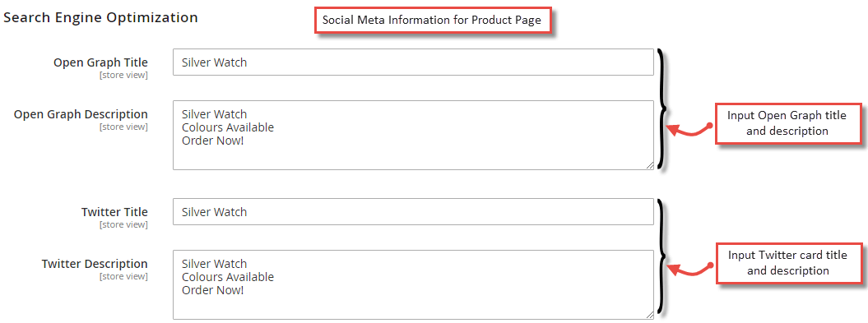
Task: Click the red arrow pointing to Twitter fields
Action: pos(689,270)
